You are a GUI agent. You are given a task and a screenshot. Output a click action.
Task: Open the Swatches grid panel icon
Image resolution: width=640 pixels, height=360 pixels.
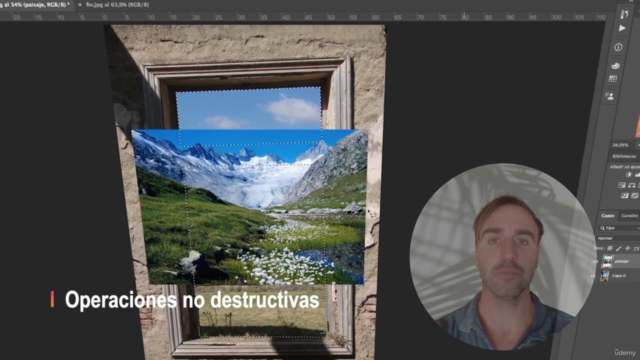pyautogui.click(x=613, y=79)
